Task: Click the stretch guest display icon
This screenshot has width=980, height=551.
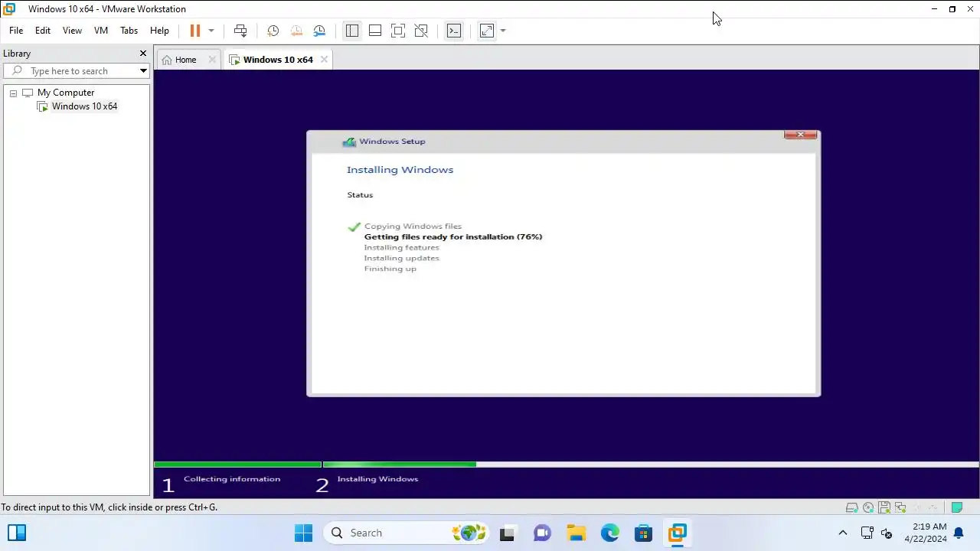Action: tap(487, 31)
